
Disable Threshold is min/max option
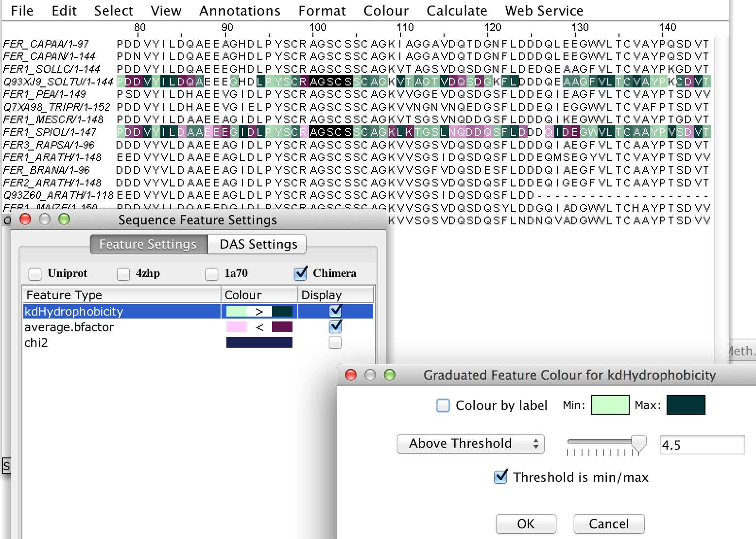coord(500,477)
